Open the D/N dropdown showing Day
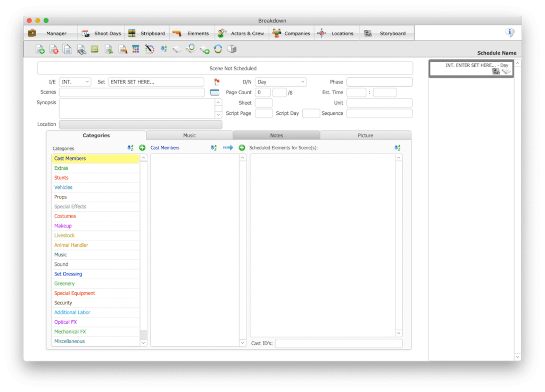 pyautogui.click(x=280, y=82)
